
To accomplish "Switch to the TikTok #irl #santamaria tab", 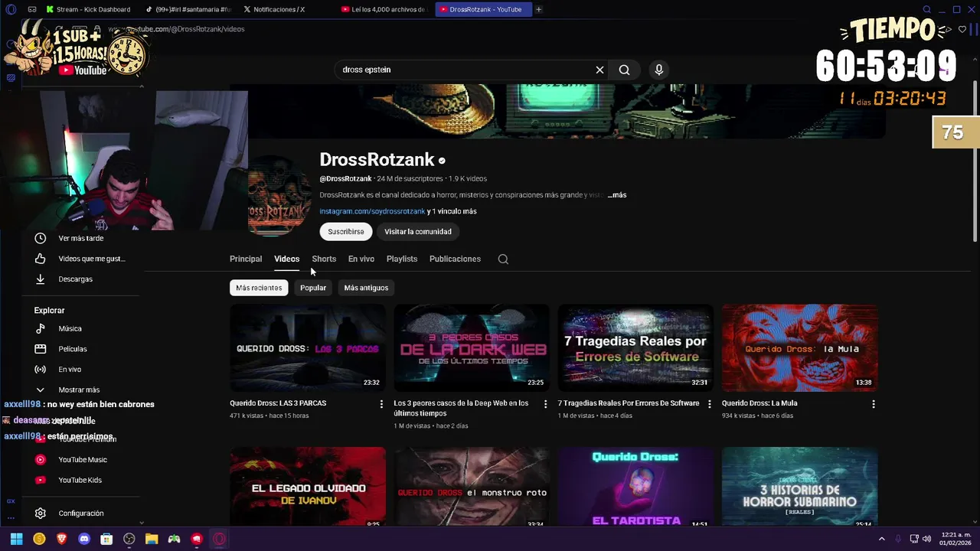I will tap(188, 9).
